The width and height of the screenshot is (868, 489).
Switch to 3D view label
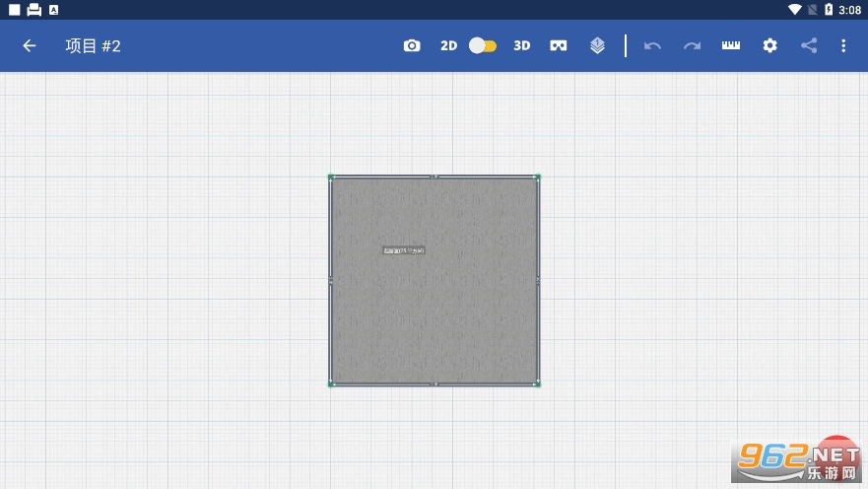(522, 45)
